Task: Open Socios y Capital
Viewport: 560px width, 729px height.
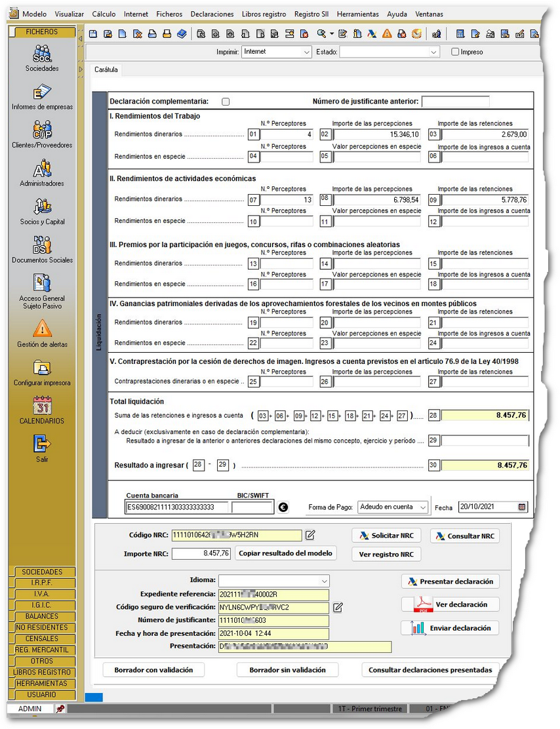Action: (x=42, y=212)
